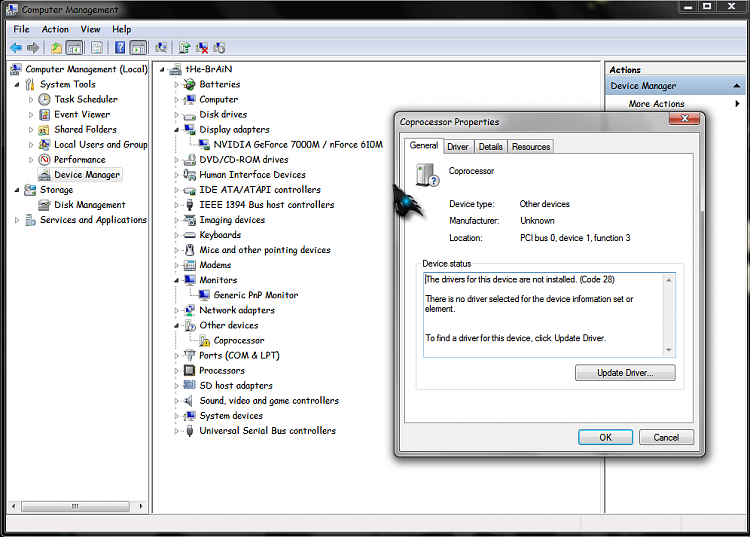The width and height of the screenshot is (750, 537).
Task: Click Universal Serial Bus controllers icon
Action: pyautogui.click(x=190, y=430)
